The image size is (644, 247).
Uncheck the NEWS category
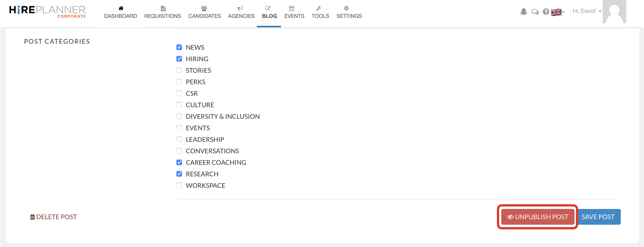pyautogui.click(x=179, y=47)
